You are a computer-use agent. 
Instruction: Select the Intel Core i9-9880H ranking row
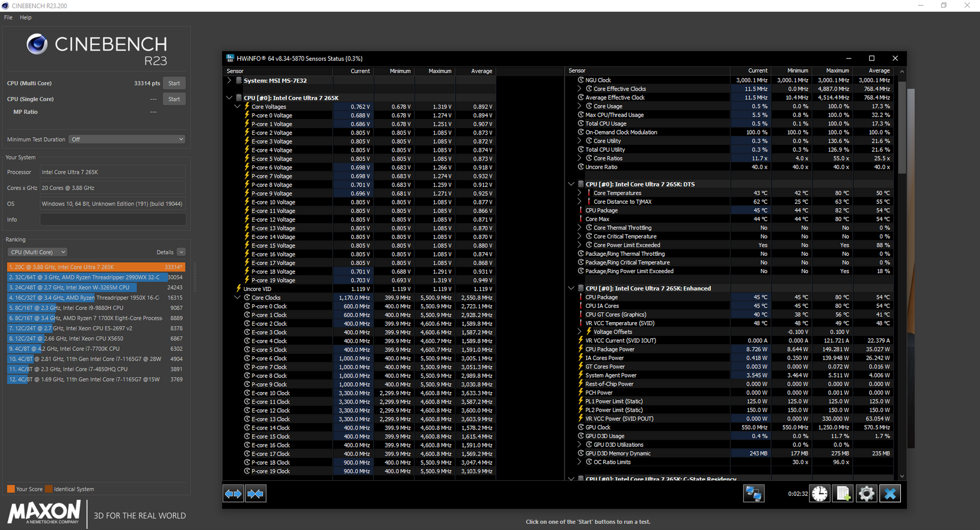tap(96, 308)
